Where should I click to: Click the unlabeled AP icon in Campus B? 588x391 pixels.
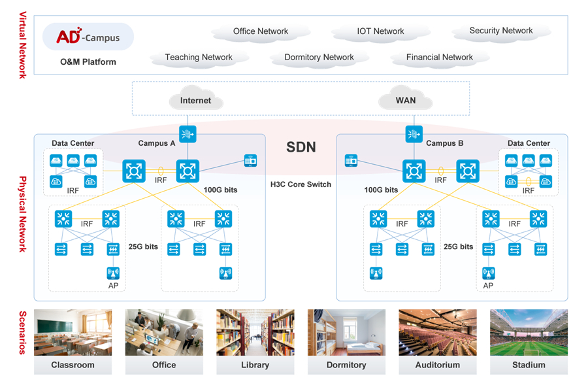coord(376,273)
